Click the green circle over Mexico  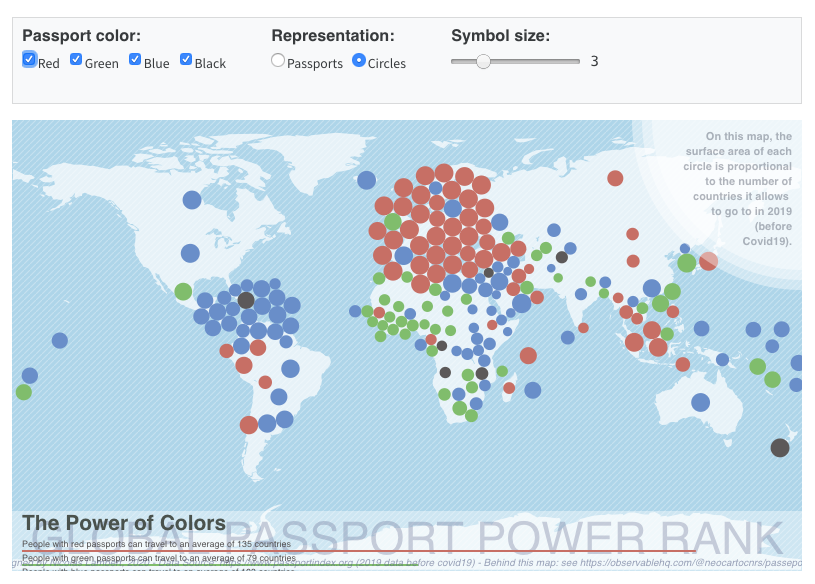point(183,292)
